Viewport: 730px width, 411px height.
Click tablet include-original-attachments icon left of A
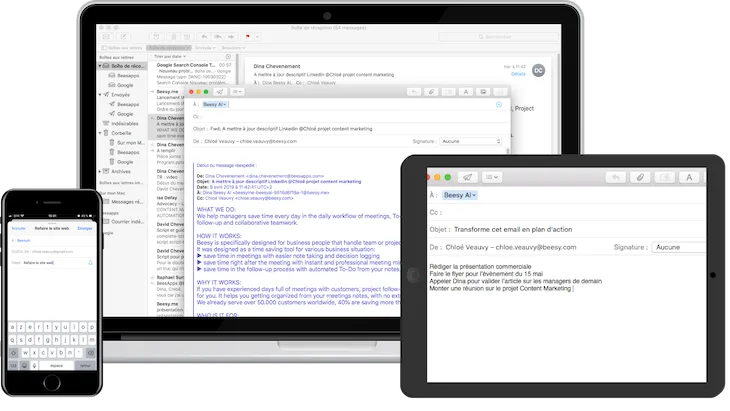tap(665, 177)
